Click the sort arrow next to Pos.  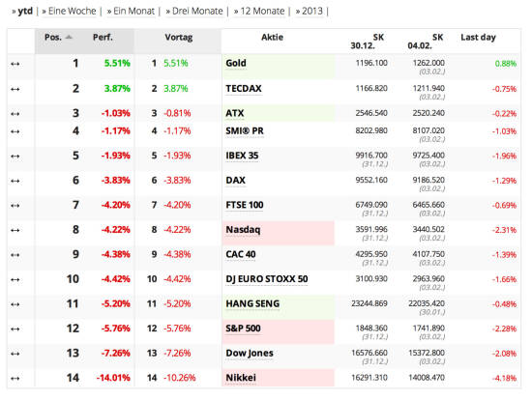(x=69, y=37)
